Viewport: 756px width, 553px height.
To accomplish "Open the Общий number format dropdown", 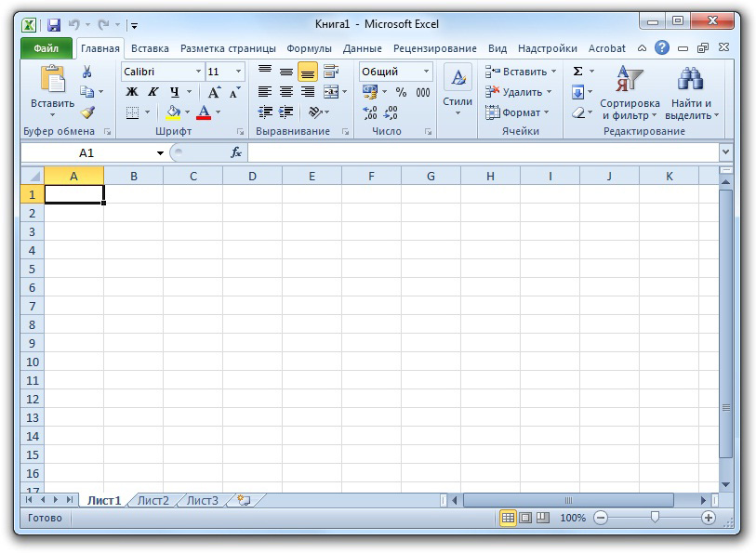I will (x=428, y=71).
